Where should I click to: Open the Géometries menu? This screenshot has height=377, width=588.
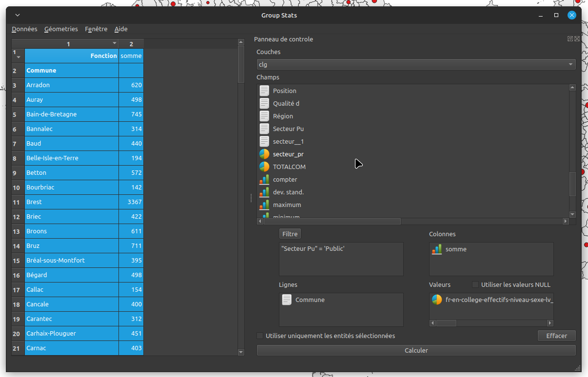[61, 29]
